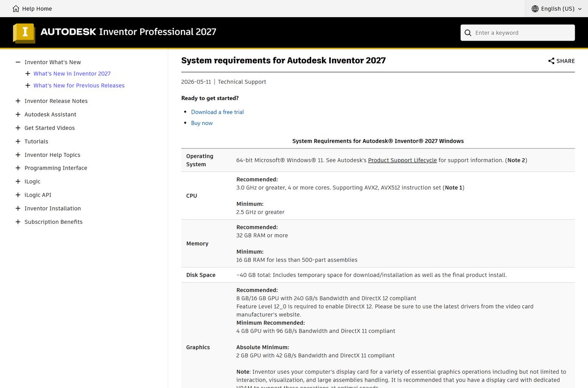The image size is (588, 388).
Task: Select Autodesk Assistant tree item
Action: pos(50,114)
